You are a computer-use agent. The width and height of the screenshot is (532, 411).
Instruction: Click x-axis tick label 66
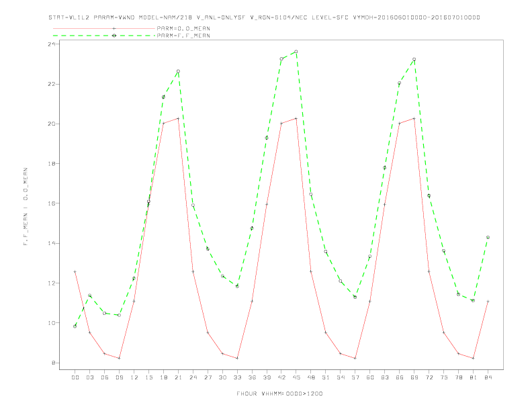(400, 377)
